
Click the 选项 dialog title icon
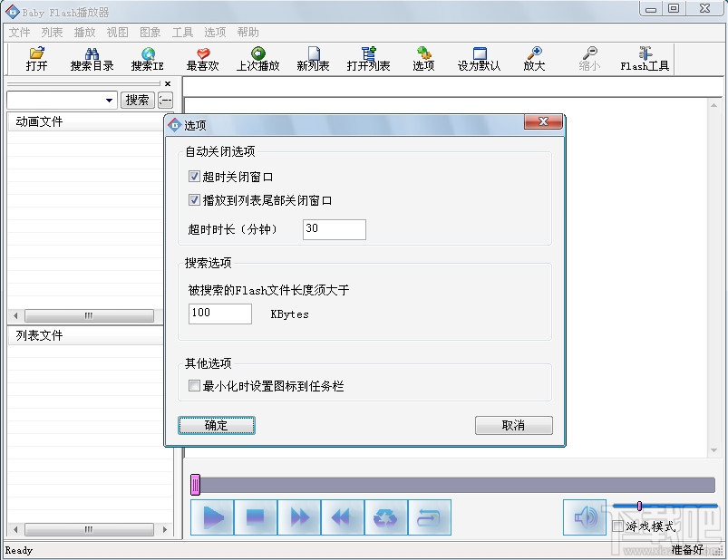pyautogui.click(x=175, y=124)
